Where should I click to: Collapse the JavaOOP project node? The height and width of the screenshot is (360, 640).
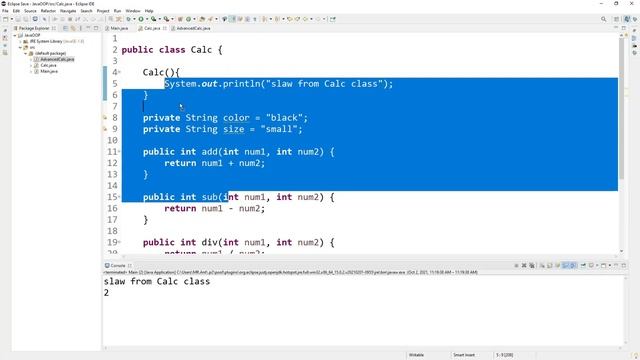pyautogui.click(x=15, y=36)
